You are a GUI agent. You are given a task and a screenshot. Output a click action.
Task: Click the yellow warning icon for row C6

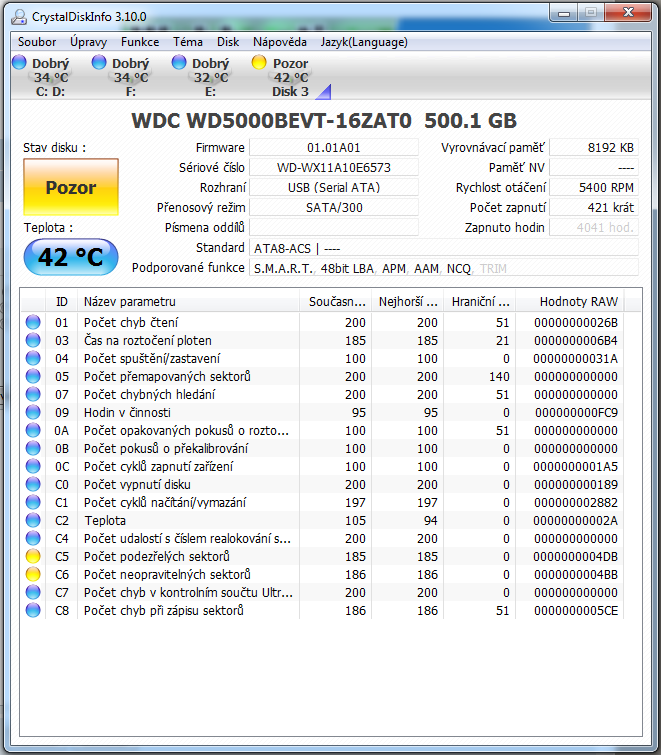pyautogui.click(x=33, y=574)
